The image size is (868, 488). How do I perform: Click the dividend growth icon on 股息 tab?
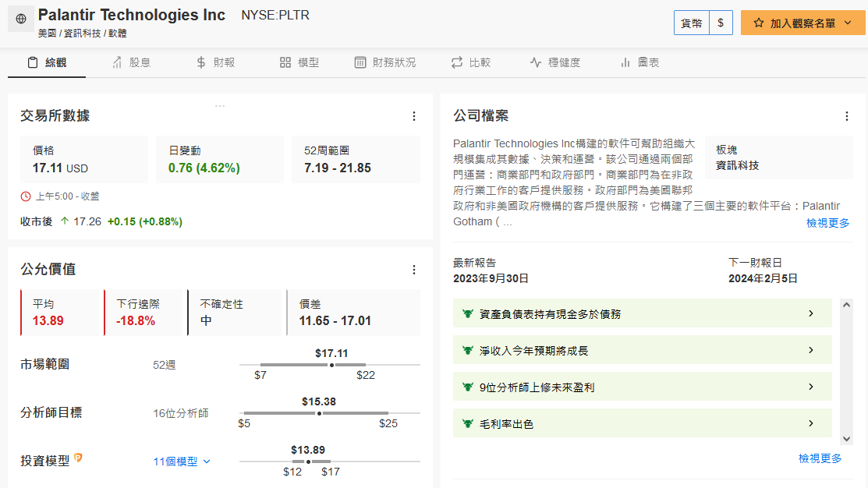[117, 62]
